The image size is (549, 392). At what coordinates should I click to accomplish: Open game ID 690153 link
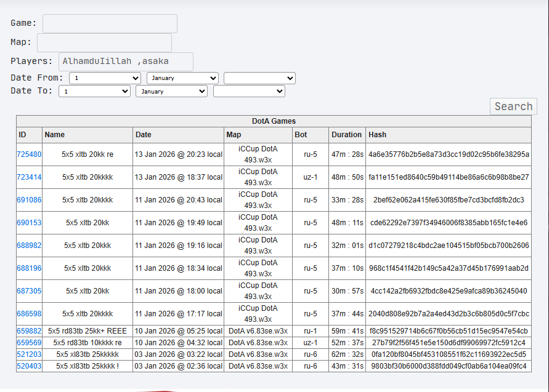tap(29, 222)
